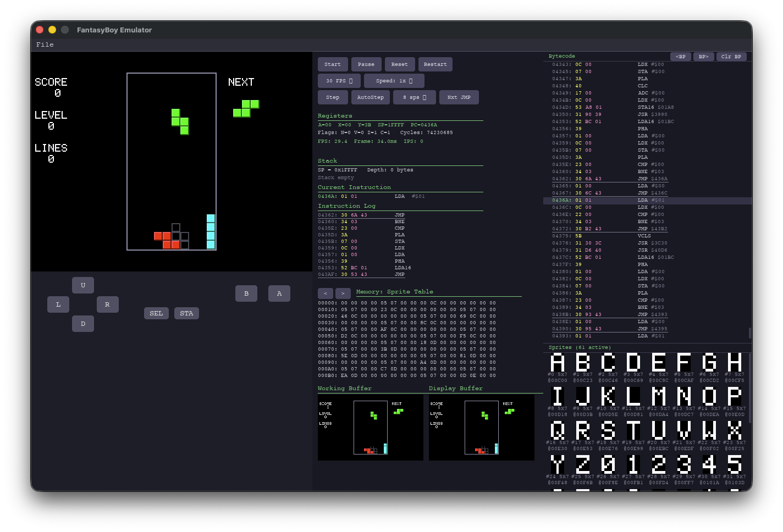
Task: Select bytecode line 0436C LDX #$00
Action: (x=647, y=207)
